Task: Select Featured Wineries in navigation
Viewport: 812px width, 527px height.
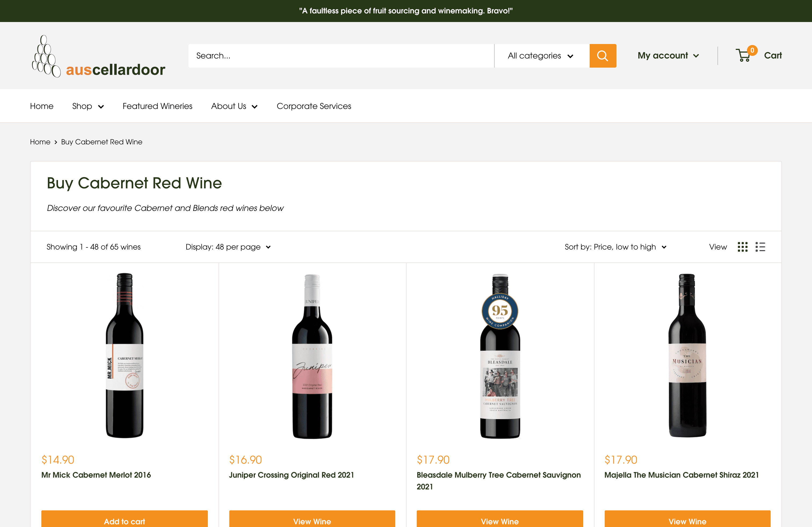Action: click(157, 106)
